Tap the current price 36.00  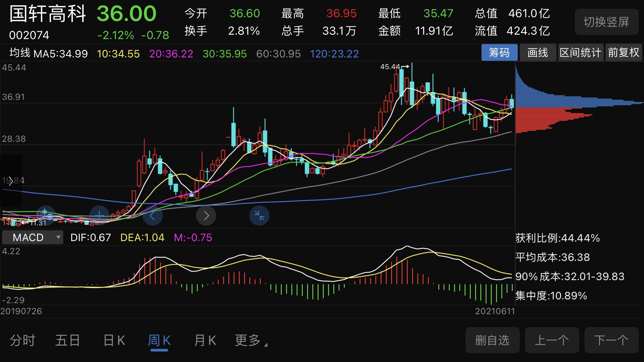[x=127, y=14]
